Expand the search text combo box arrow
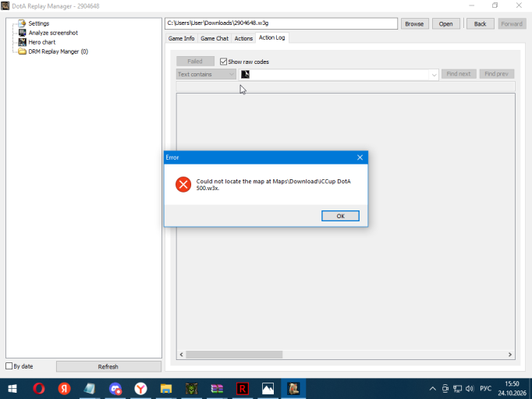The width and height of the screenshot is (532, 399). tap(434, 75)
